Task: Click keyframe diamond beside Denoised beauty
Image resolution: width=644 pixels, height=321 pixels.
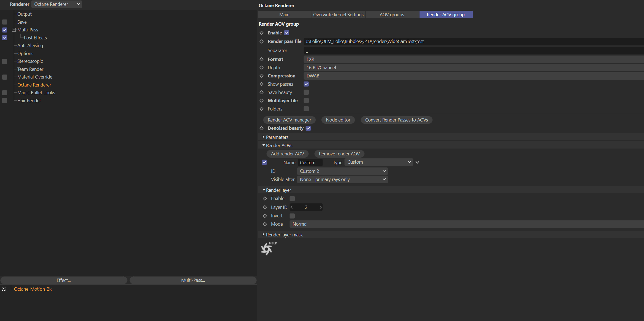Action: pyautogui.click(x=262, y=128)
